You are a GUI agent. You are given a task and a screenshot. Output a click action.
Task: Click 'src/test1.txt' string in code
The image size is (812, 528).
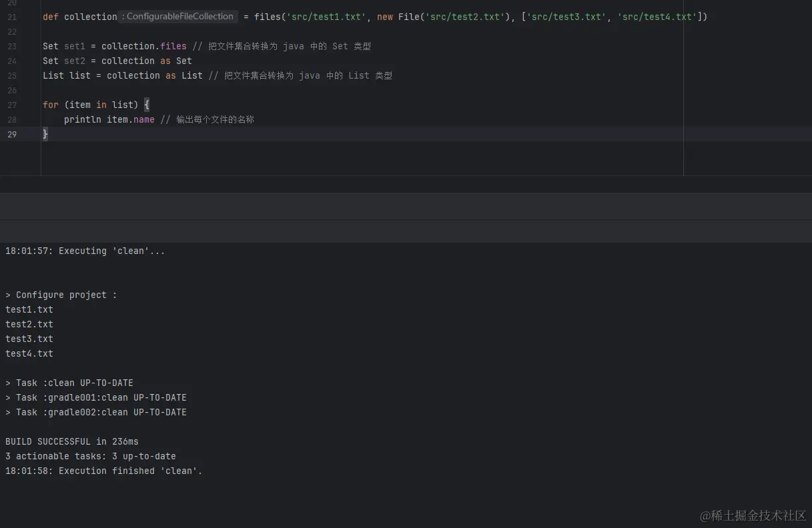(326, 17)
